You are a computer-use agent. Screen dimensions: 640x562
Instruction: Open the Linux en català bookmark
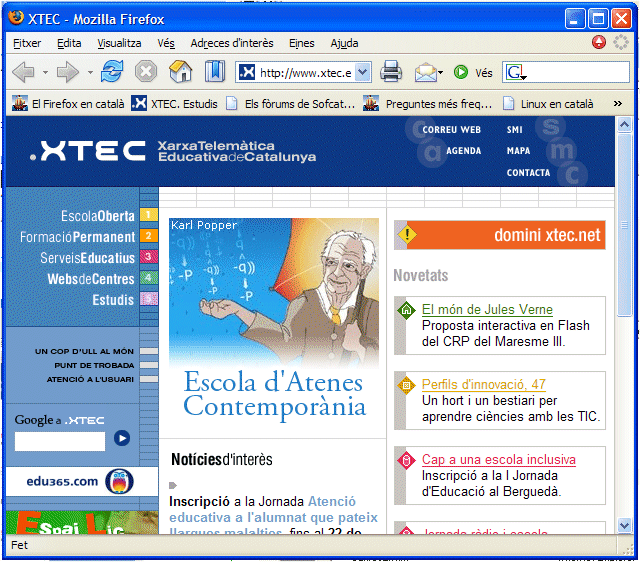[548, 104]
